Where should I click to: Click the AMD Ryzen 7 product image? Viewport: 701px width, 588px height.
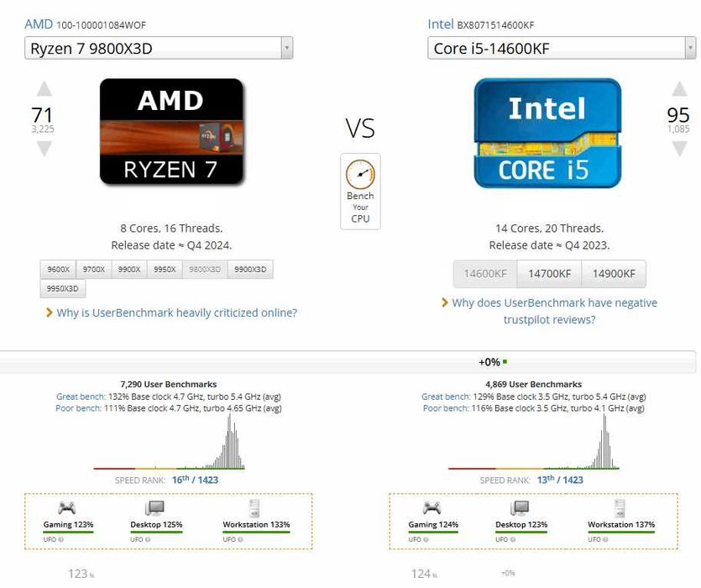click(x=171, y=131)
